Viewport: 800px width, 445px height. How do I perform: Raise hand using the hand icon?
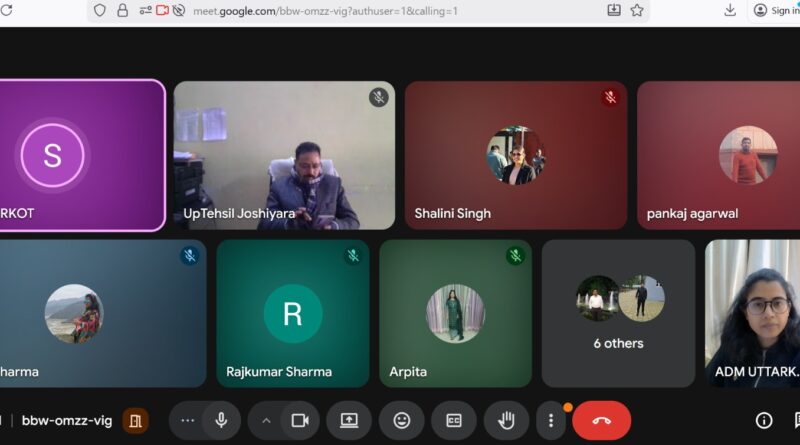click(507, 421)
